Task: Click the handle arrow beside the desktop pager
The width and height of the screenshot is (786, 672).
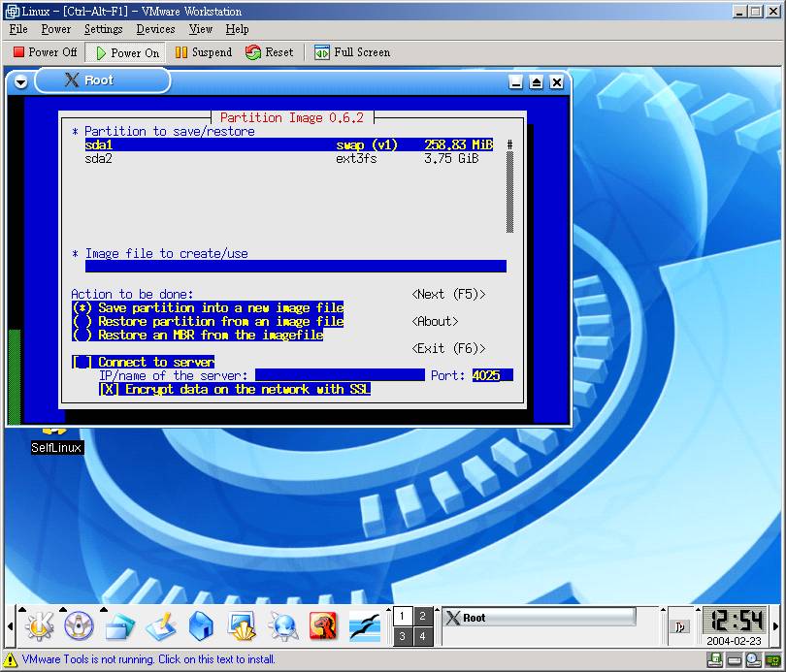Action: [x=388, y=609]
